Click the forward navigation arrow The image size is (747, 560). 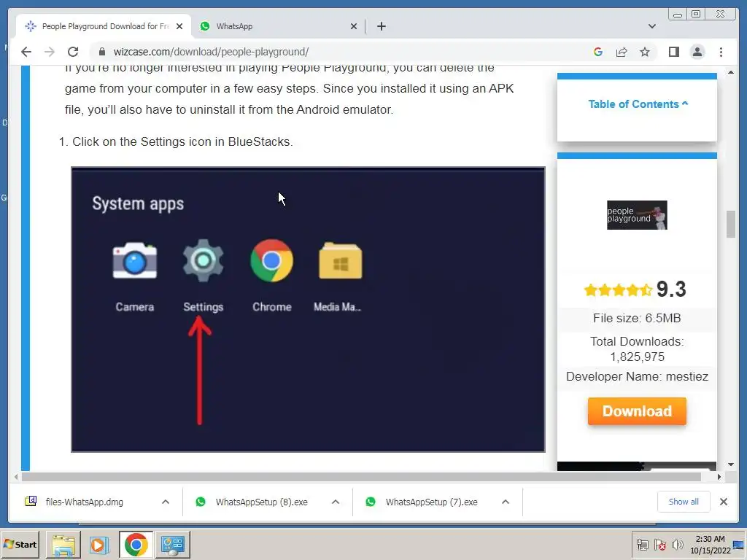tap(50, 52)
